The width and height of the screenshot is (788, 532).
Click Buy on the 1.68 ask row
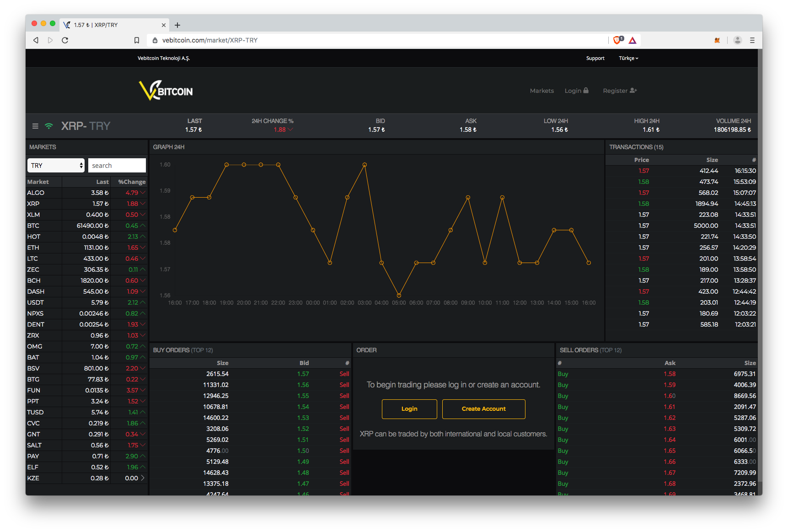click(563, 484)
